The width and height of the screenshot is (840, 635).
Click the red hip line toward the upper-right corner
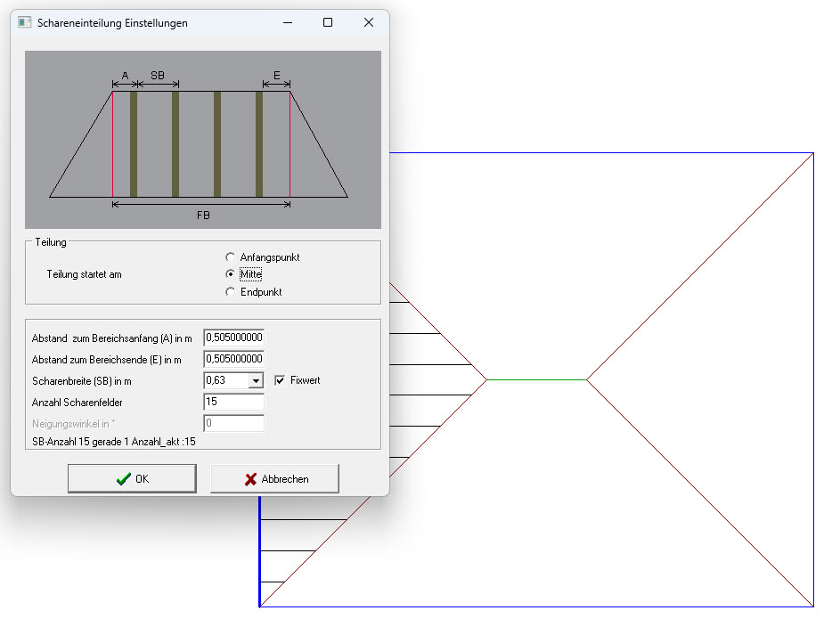700,266
